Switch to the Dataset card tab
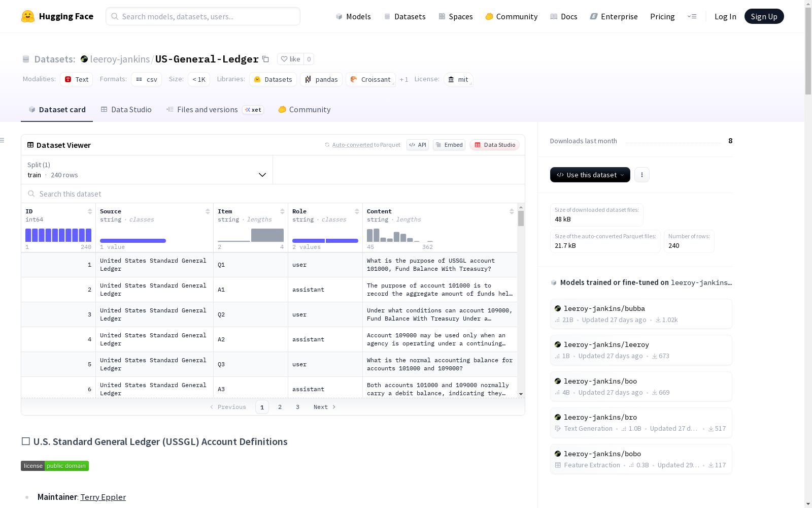 click(57, 110)
